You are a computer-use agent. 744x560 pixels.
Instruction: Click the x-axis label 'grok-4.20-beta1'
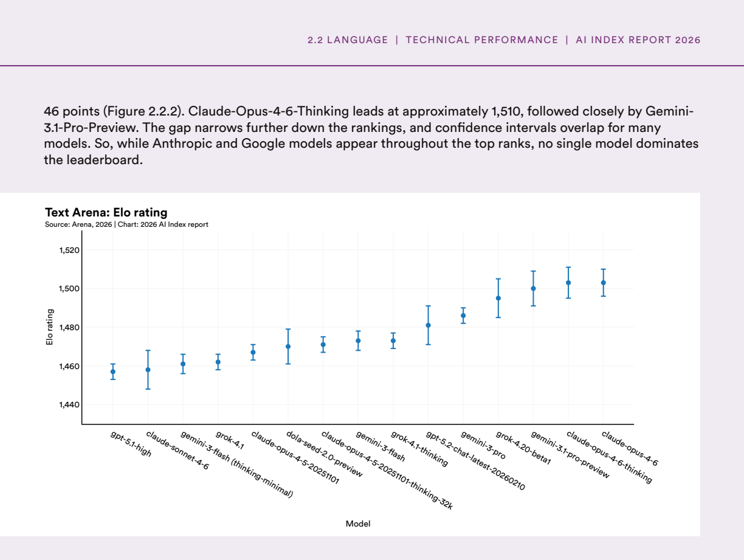coord(523,448)
